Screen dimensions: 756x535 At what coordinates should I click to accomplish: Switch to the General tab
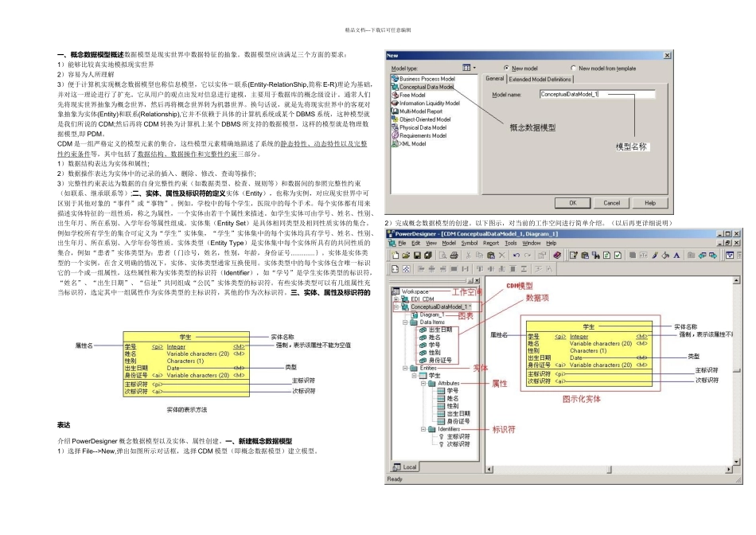495,78
